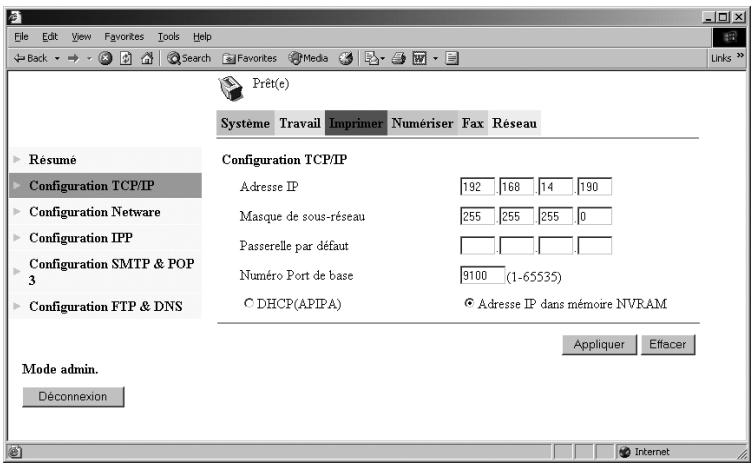Open the View menu
Viewport: 754px width, 465px height.
81,37
